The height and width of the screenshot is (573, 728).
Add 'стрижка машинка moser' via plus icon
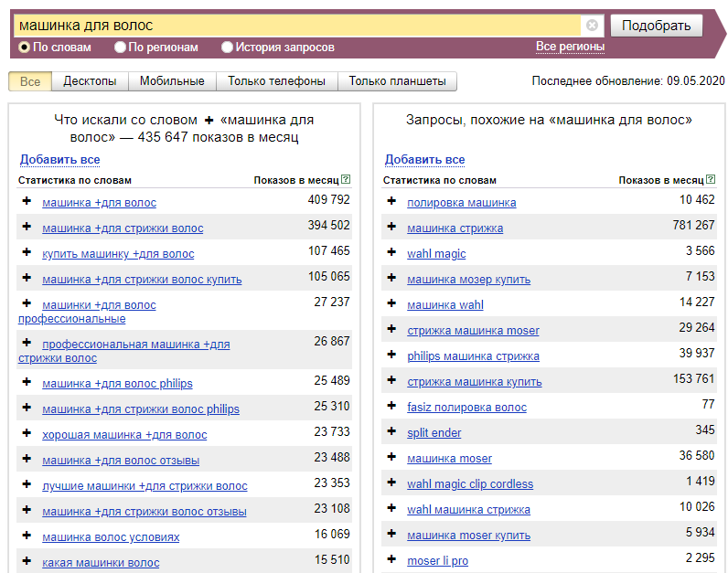pos(391,328)
